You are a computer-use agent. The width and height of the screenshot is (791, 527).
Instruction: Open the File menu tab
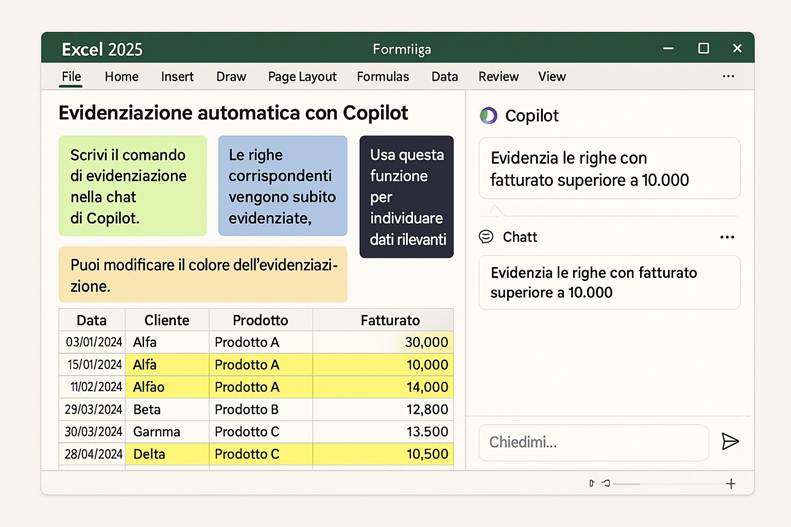tap(71, 77)
